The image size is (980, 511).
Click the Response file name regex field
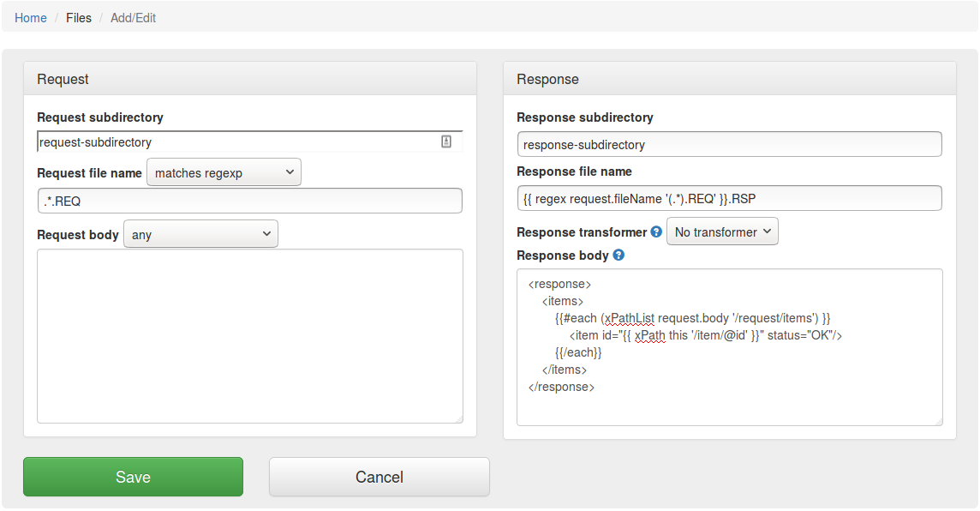(x=729, y=198)
